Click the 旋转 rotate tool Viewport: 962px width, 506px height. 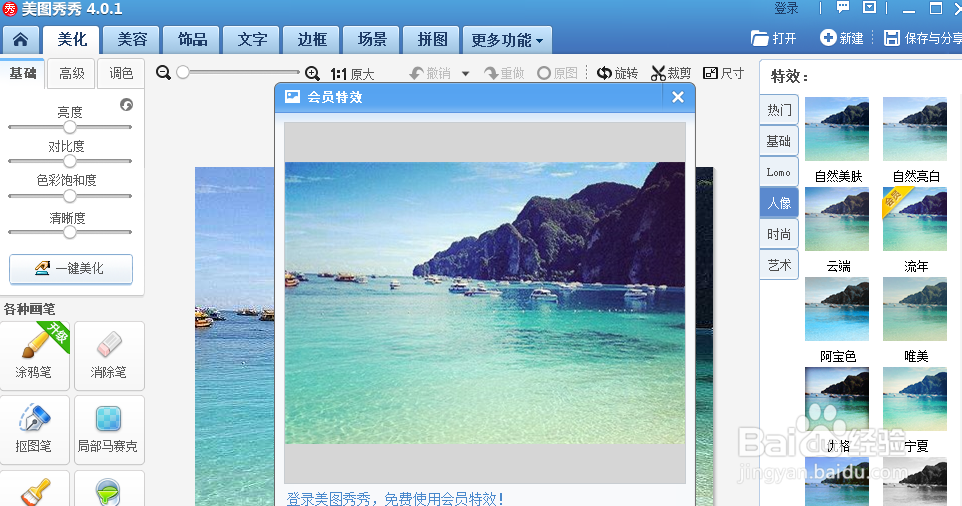click(x=617, y=74)
